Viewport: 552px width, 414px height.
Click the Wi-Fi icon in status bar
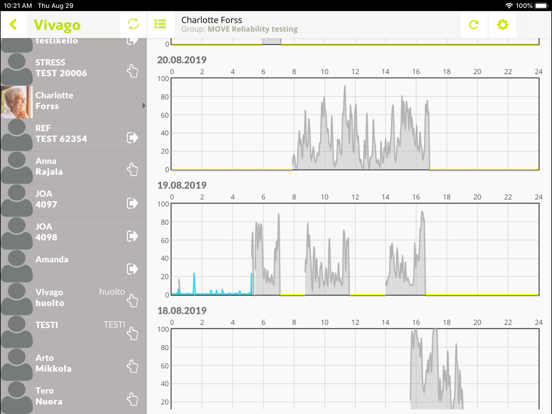pos(509,6)
